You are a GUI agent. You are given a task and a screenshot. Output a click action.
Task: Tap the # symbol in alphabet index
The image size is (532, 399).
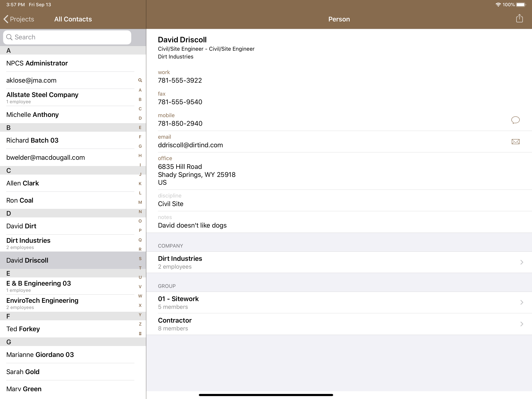(140, 334)
